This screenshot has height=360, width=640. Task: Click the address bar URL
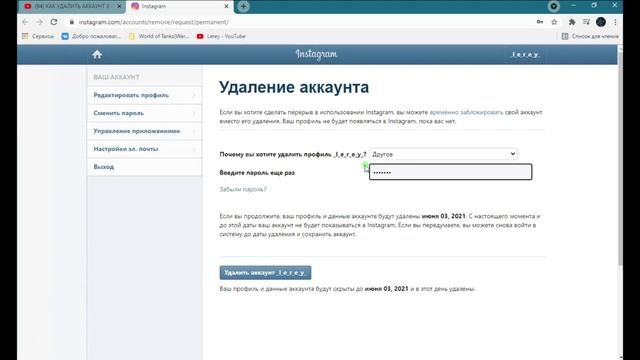(x=153, y=22)
